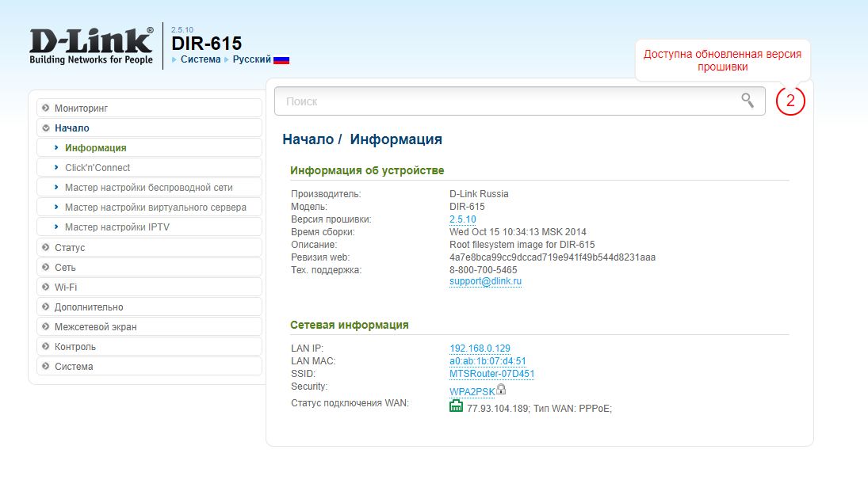Expand the Контроль menu section
This screenshot has height=499, width=868.
149,347
